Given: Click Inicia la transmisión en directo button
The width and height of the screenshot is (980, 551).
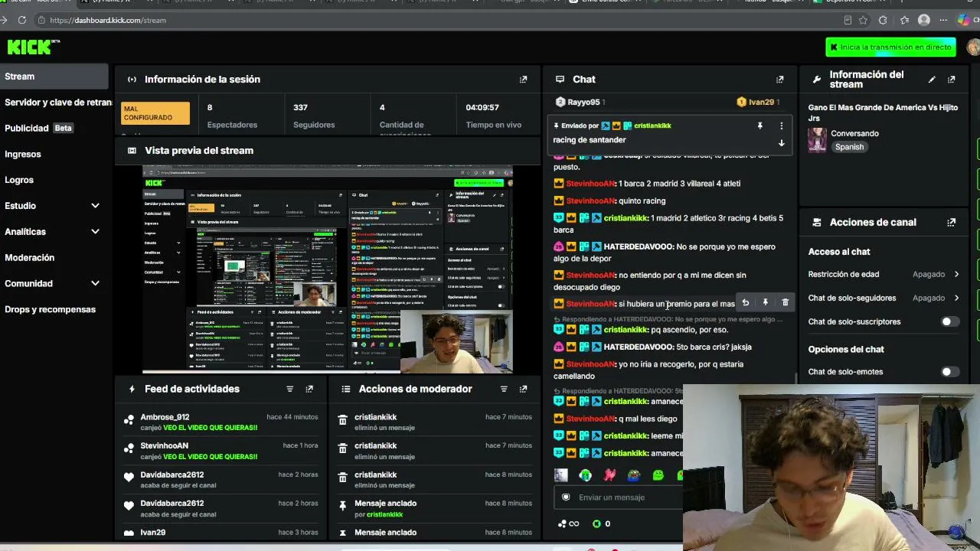Looking at the screenshot, I should pos(890,47).
